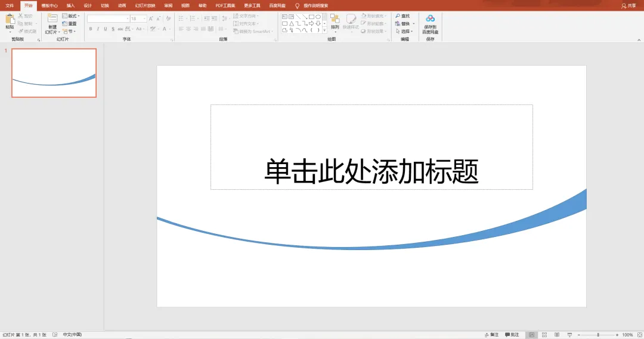Switch to the 插入 (Insert) tab
The image size is (644, 339).
70,6
